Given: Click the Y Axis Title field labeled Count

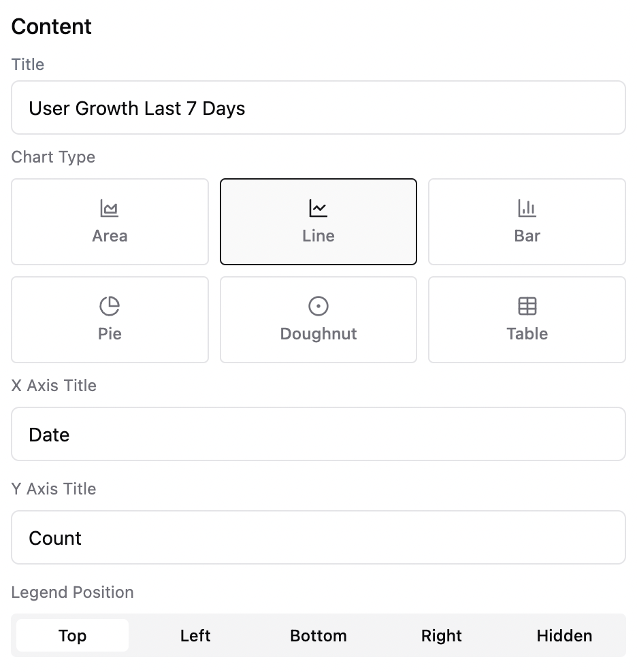Looking at the screenshot, I should pos(318,537).
